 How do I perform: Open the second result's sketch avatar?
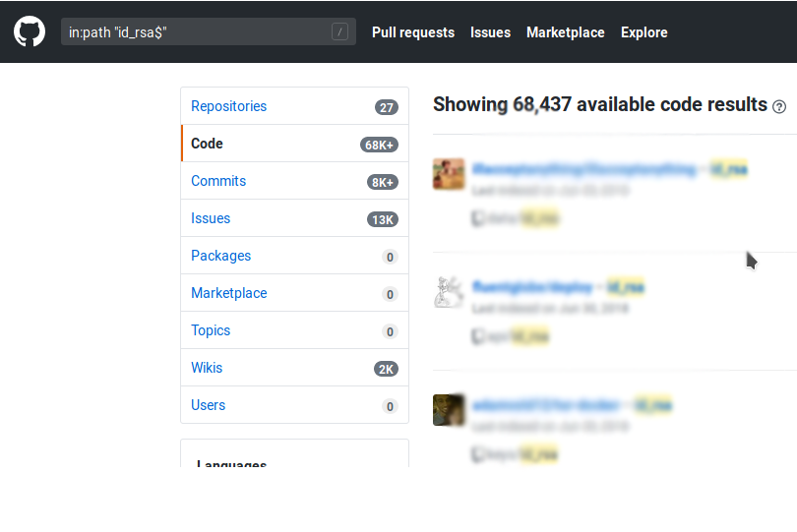449,292
